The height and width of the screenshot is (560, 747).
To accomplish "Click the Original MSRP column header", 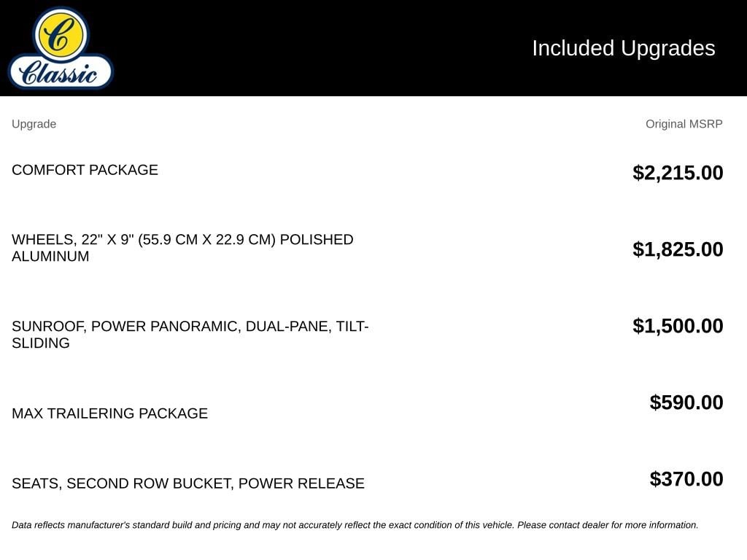I will [684, 124].
